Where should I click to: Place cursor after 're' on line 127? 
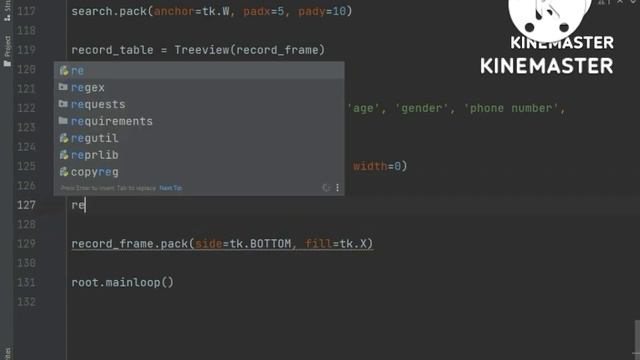coord(85,205)
